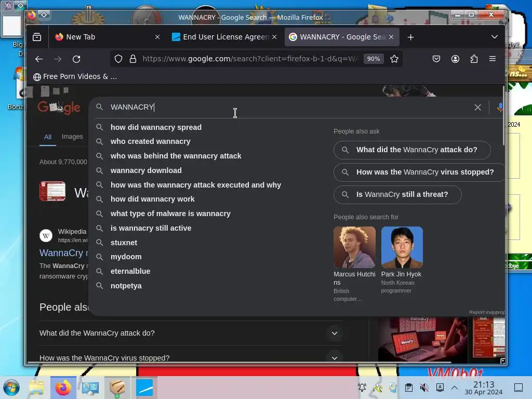
Task: Click the muted volume tray icon
Action: pyautogui.click(x=424, y=388)
